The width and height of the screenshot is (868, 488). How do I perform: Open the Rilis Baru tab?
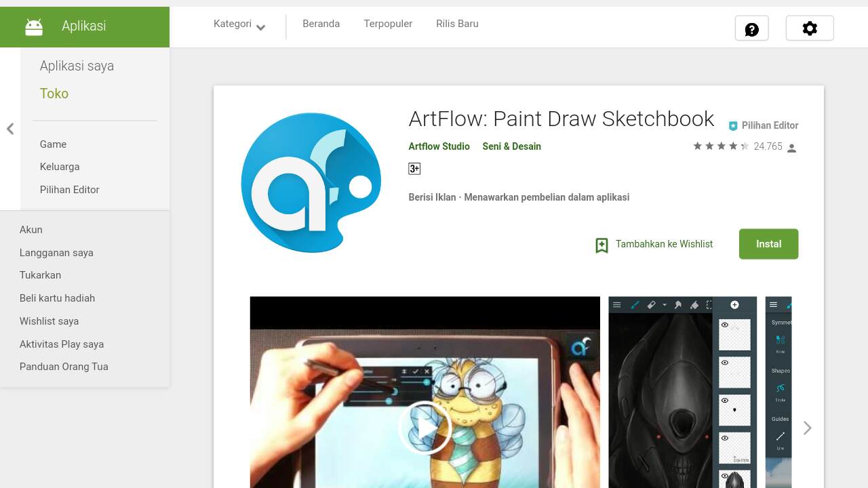[x=457, y=24]
